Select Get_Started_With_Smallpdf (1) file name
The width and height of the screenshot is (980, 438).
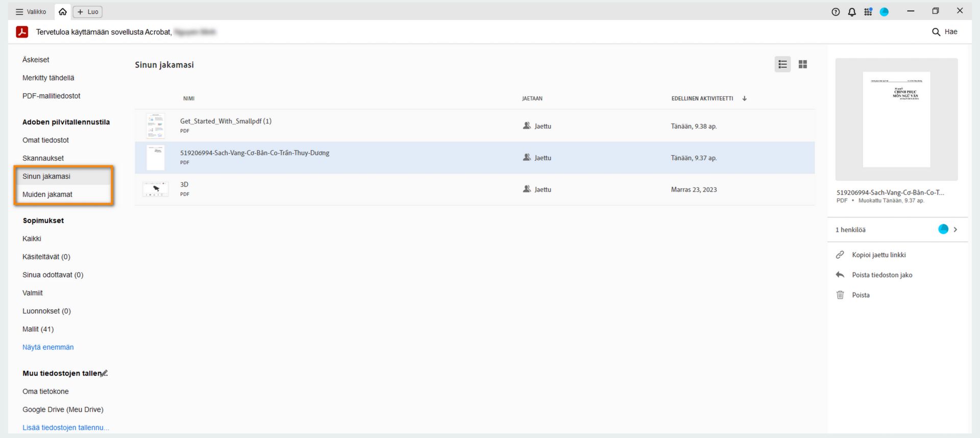click(226, 121)
